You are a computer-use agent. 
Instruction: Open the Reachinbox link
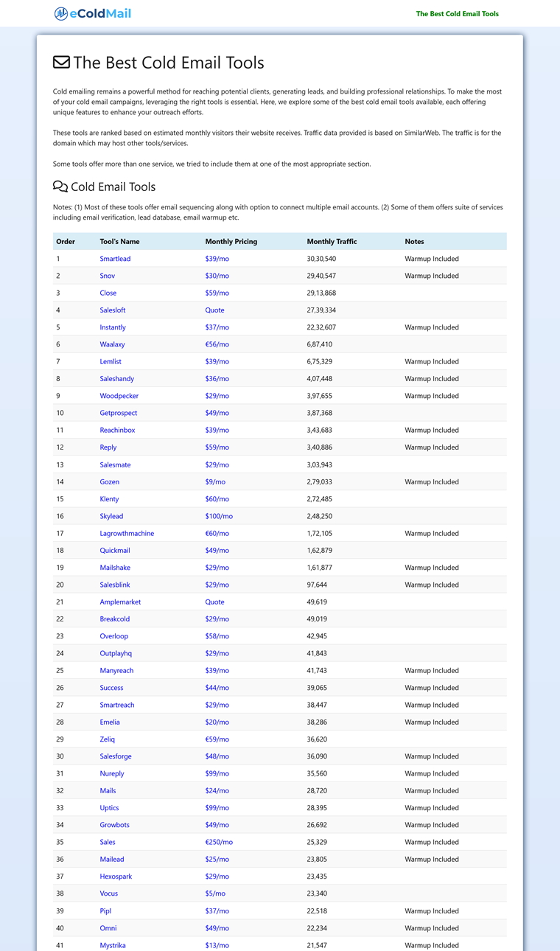[118, 430]
